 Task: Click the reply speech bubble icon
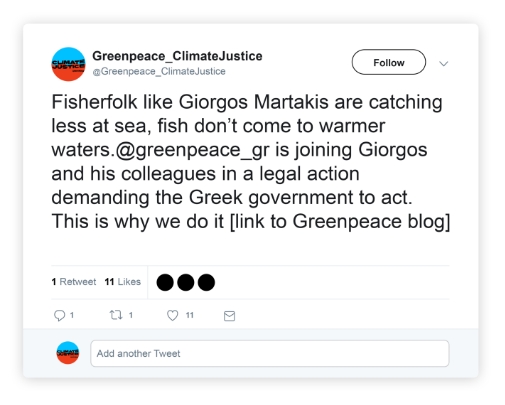[x=59, y=315]
